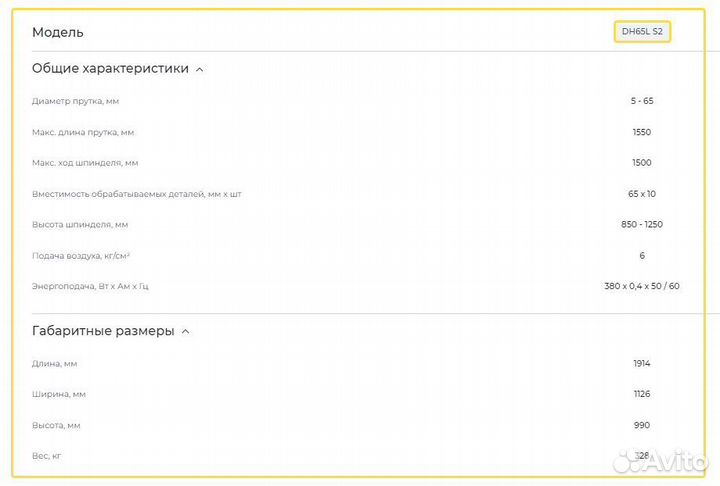The width and height of the screenshot is (720, 486).
Task: Select the 65 x 10 capacity value
Action: click(642, 194)
